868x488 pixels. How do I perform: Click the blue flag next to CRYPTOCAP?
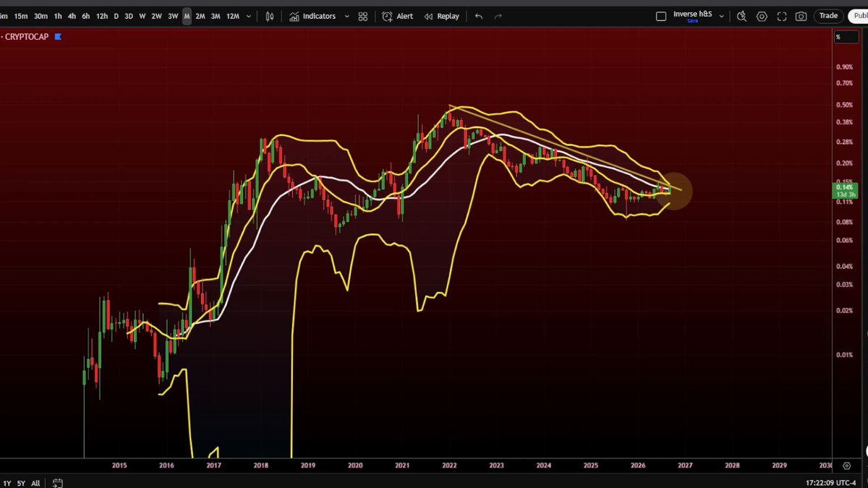59,36
